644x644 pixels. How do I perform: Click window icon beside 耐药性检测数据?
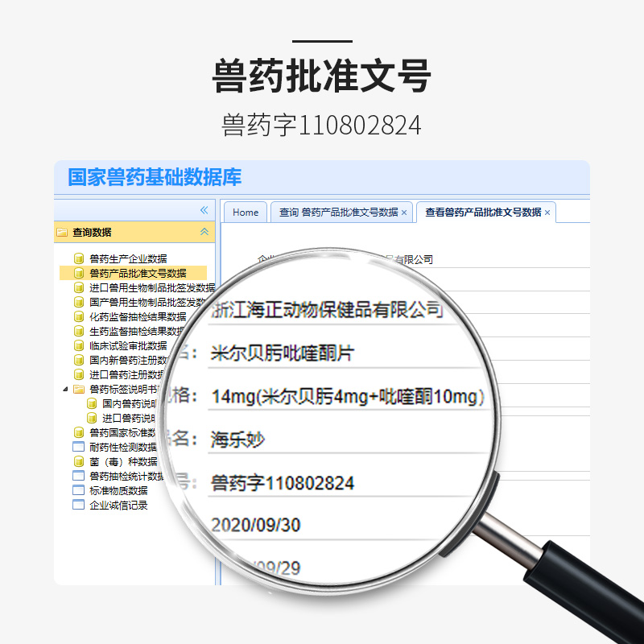[78, 447]
